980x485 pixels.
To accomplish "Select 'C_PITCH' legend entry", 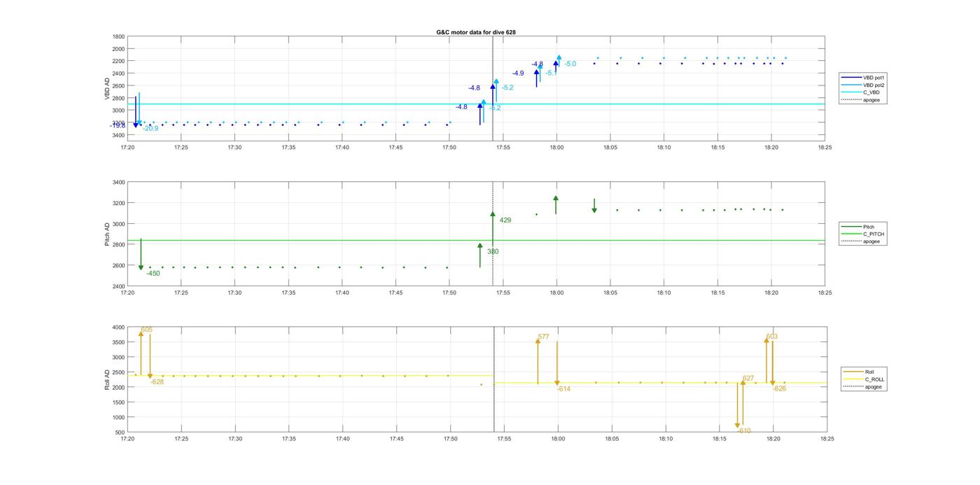I will click(862, 234).
